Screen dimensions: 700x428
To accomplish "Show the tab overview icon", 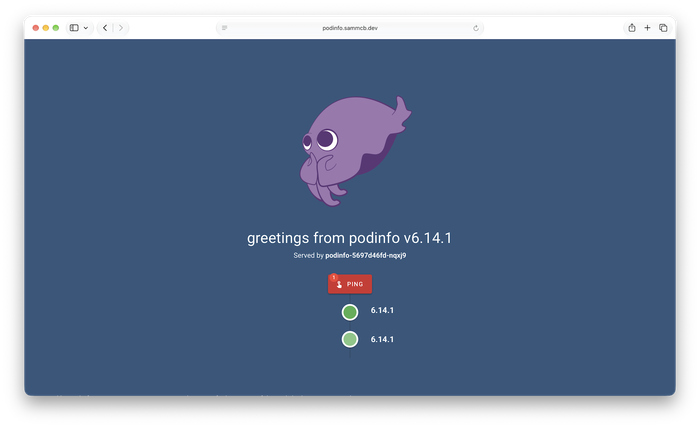I will click(663, 28).
